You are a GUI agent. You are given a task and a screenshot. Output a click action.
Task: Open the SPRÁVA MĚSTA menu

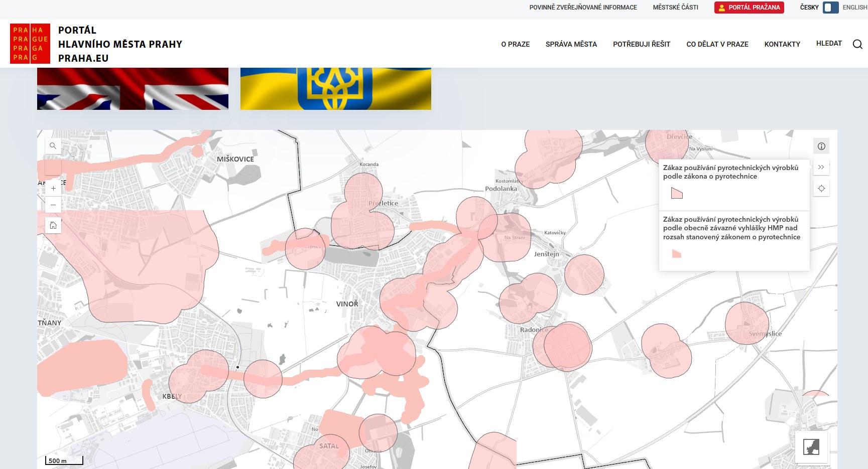click(x=571, y=44)
